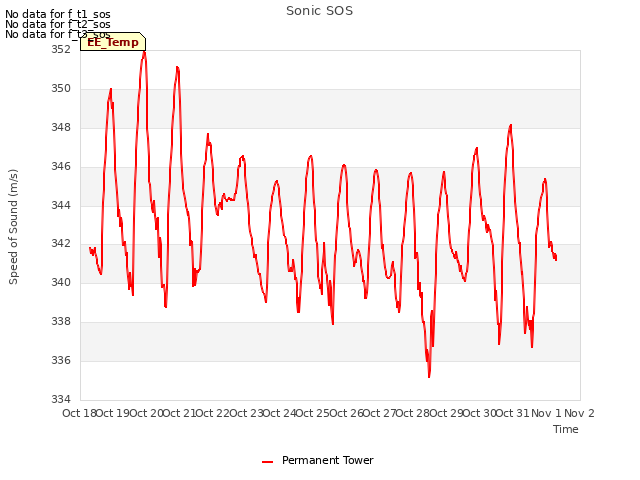640x480 pixels.
Task: Click the Oct 25 x-axis label
Action: [313, 413]
